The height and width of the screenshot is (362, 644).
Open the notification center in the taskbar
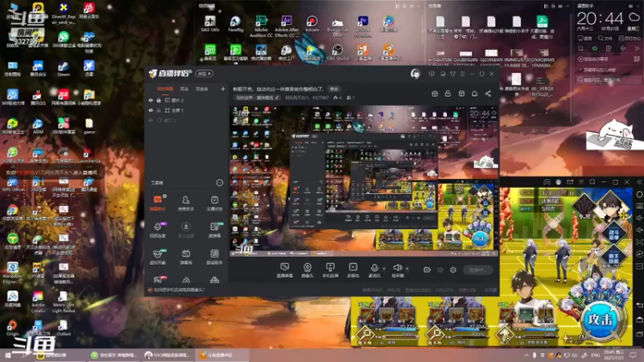pos(634,355)
